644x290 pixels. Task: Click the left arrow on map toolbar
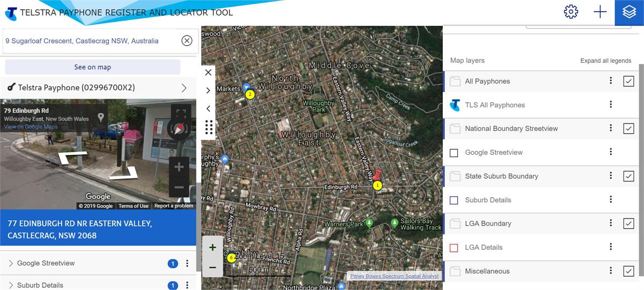208,108
